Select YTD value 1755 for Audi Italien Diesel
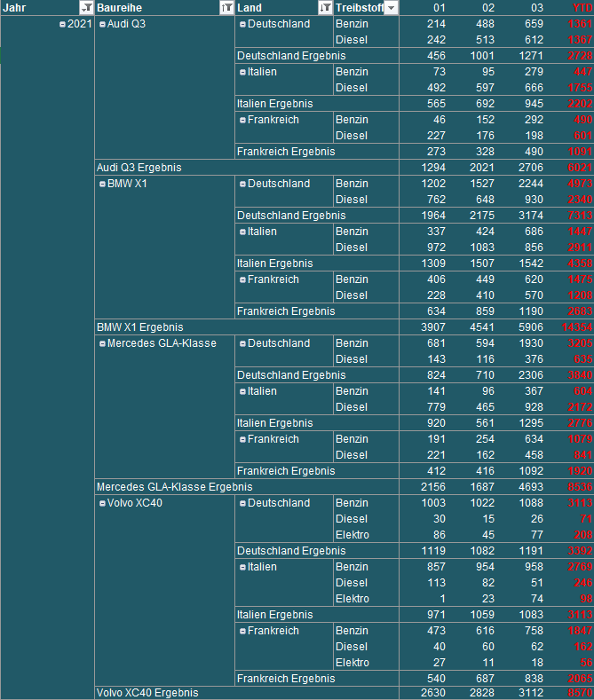Image resolution: width=594 pixels, height=700 pixels. point(580,88)
